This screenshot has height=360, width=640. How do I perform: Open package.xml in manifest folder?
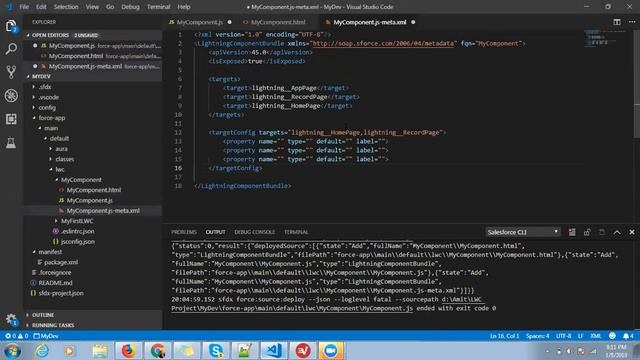click(93, 262)
